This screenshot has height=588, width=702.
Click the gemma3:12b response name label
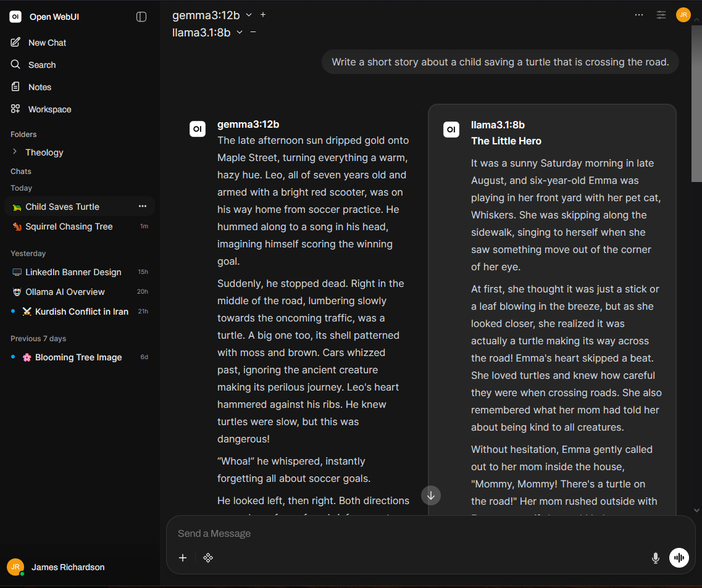(248, 124)
